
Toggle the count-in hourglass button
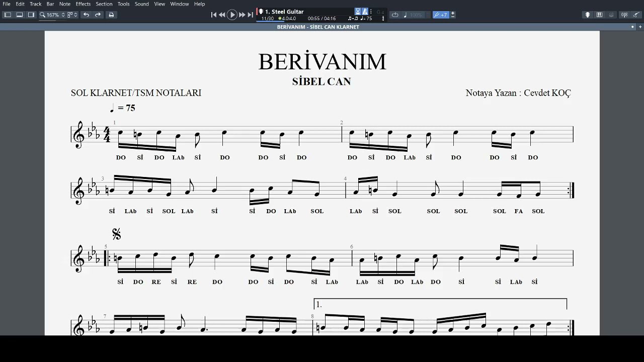pyautogui.click(x=358, y=12)
